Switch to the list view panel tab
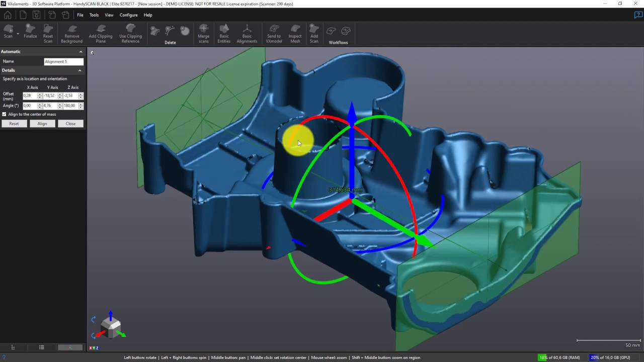Viewport: 644px width, 362px height. tap(42, 347)
